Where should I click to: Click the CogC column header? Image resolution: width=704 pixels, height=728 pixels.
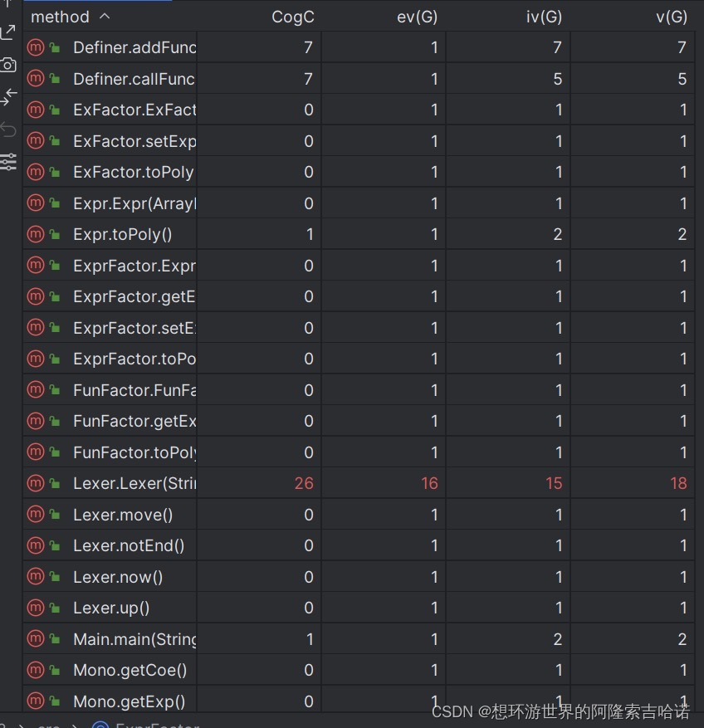(292, 17)
